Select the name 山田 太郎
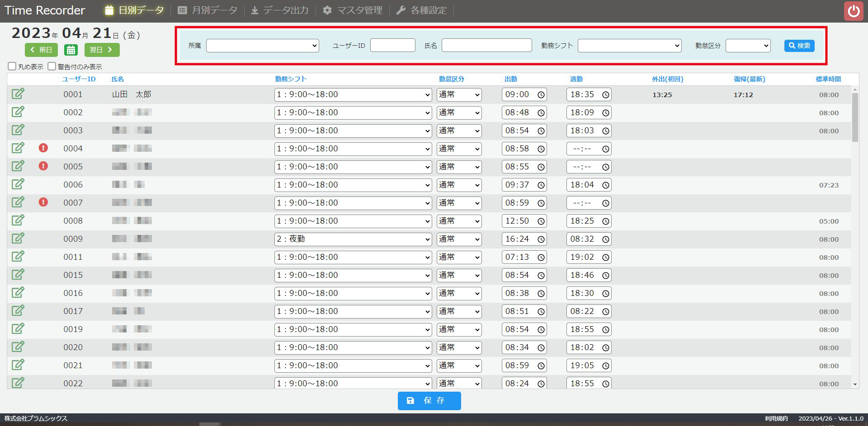 132,94
